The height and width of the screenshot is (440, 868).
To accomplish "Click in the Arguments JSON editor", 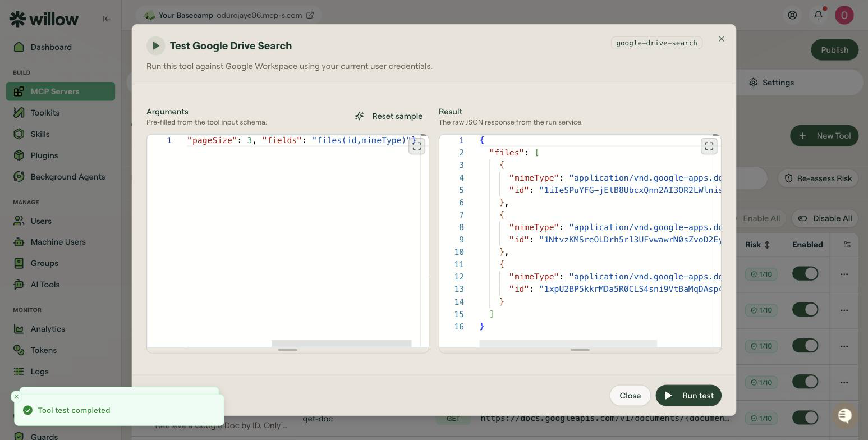I will pos(288,241).
